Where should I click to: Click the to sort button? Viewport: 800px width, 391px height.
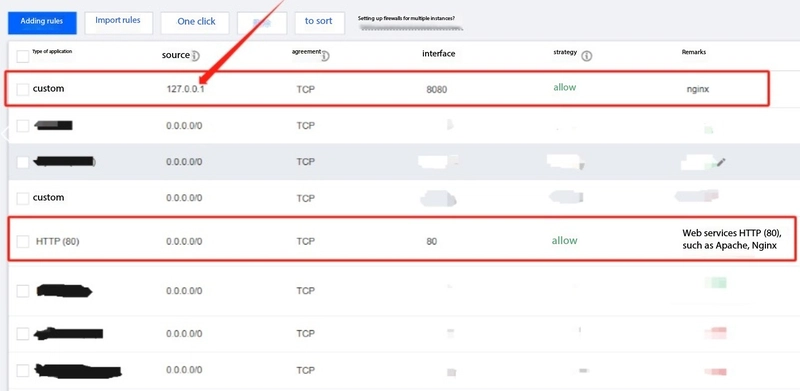point(319,22)
